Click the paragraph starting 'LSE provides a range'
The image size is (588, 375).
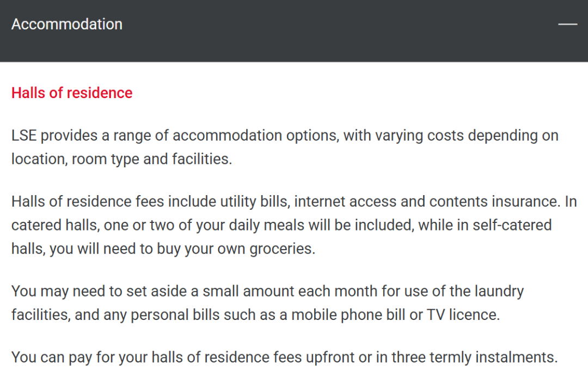(x=285, y=147)
